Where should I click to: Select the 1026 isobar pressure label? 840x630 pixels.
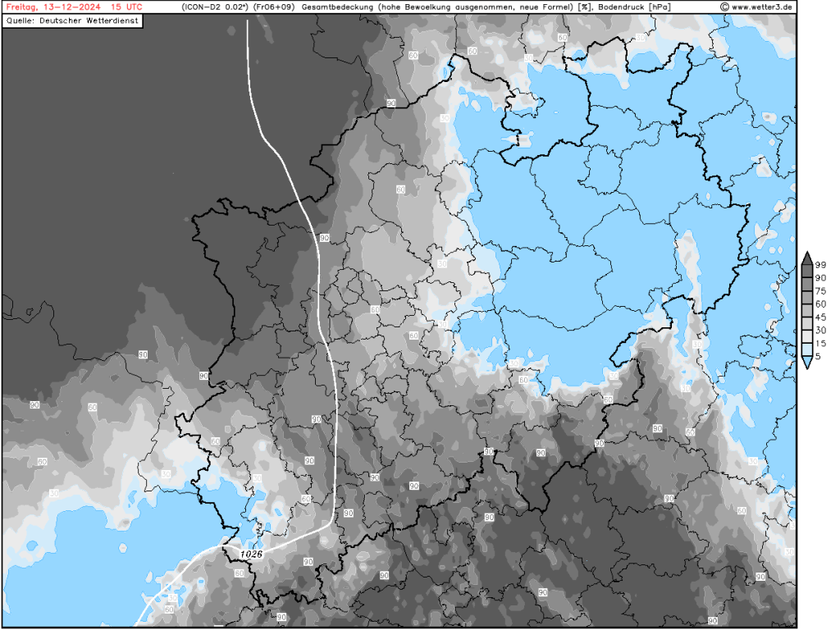(251, 555)
